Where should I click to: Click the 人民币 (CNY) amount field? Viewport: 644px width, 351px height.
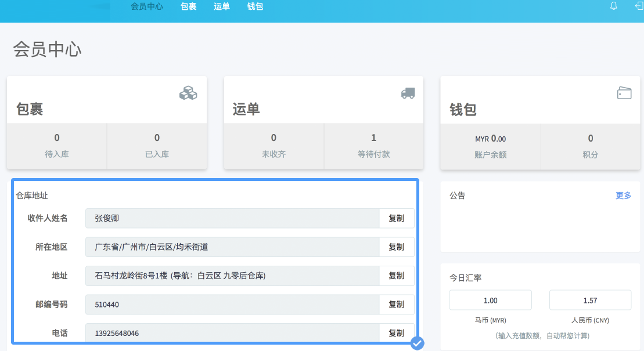tap(590, 301)
